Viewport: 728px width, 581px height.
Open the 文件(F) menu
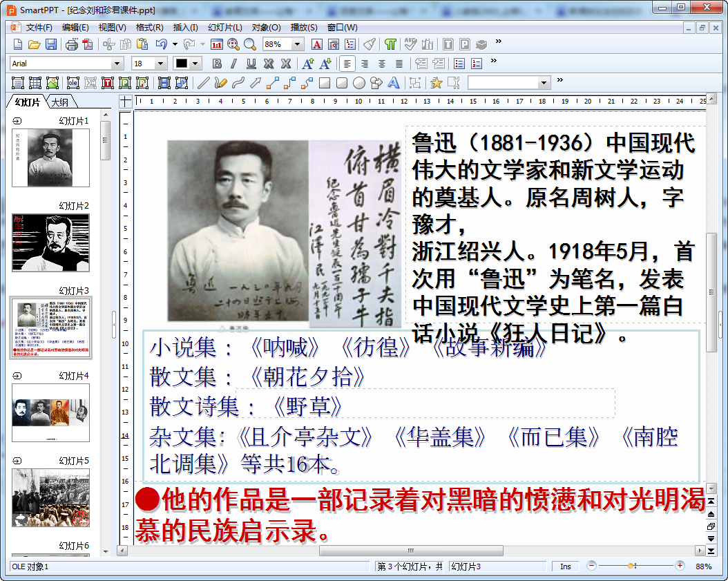point(39,28)
